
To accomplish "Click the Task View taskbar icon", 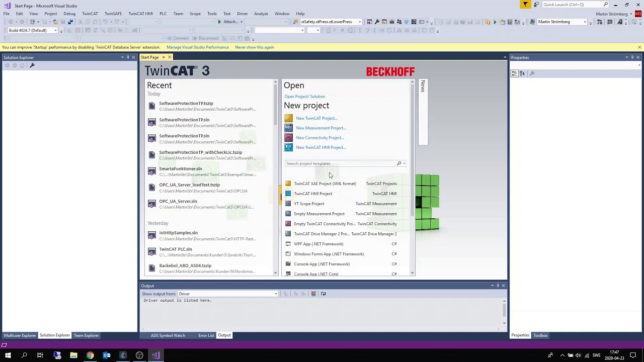I will (40, 355).
